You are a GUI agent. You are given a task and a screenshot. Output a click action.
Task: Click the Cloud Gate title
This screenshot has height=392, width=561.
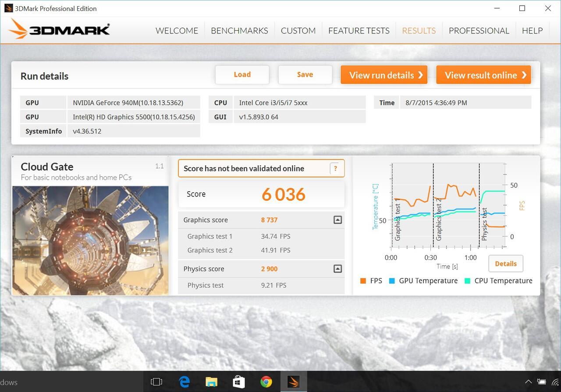[47, 167]
